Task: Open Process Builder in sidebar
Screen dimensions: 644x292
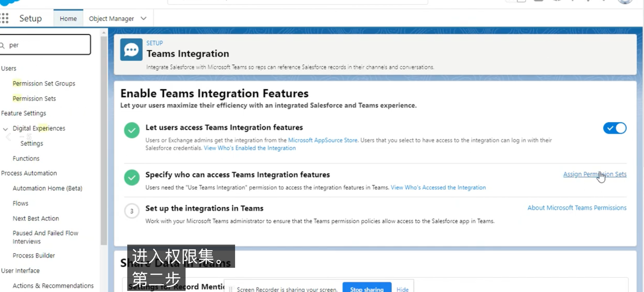Action: tap(34, 255)
